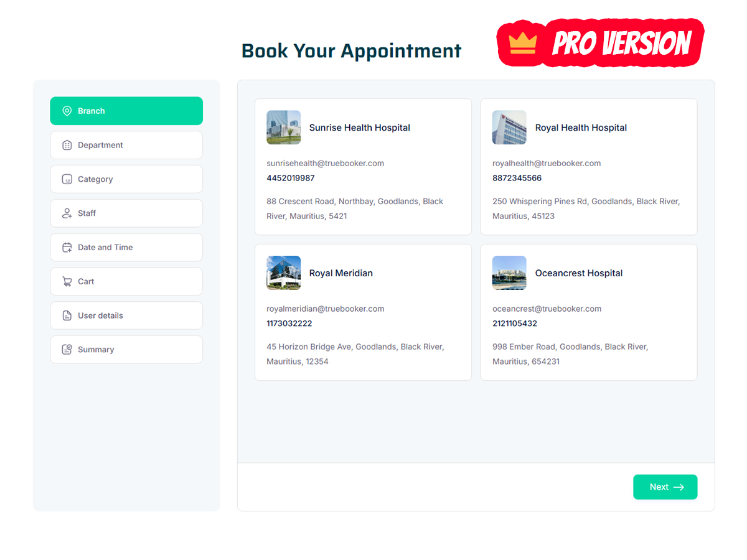Click the Date and Time calendar icon
Screen dimensions: 747x560
(67, 247)
